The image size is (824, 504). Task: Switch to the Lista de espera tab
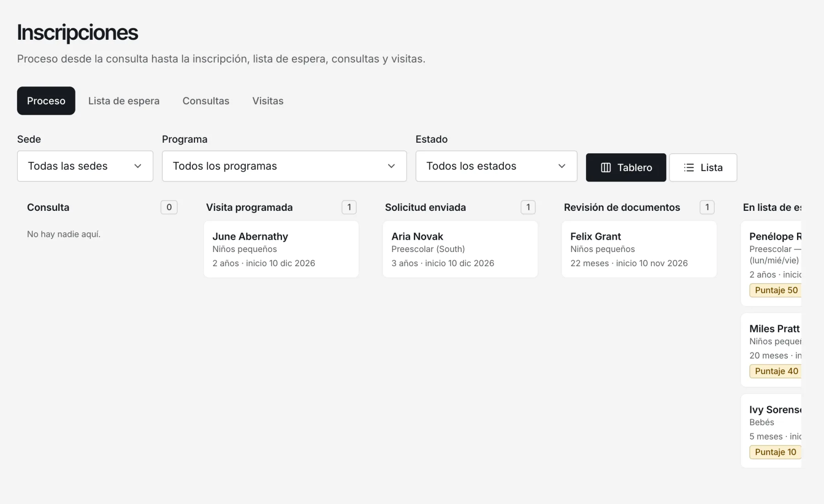coord(124,101)
